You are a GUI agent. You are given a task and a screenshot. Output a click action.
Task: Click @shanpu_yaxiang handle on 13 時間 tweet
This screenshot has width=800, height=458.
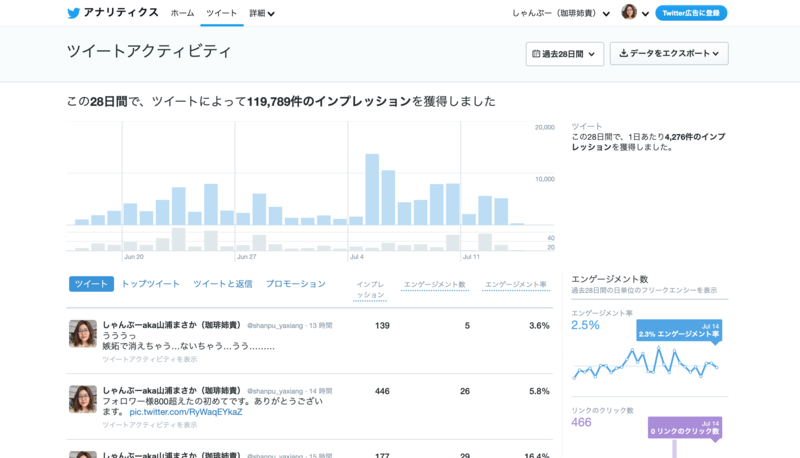275,325
